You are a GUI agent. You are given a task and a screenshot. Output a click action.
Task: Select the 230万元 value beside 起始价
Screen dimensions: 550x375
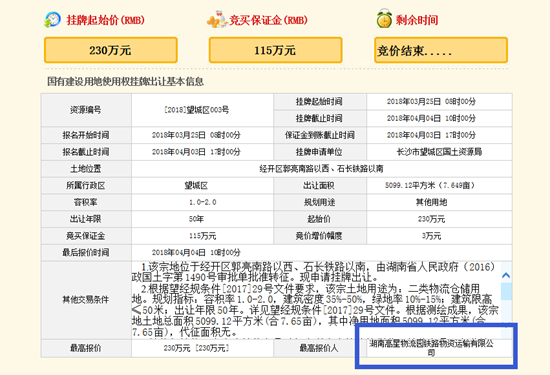(431, 219)
